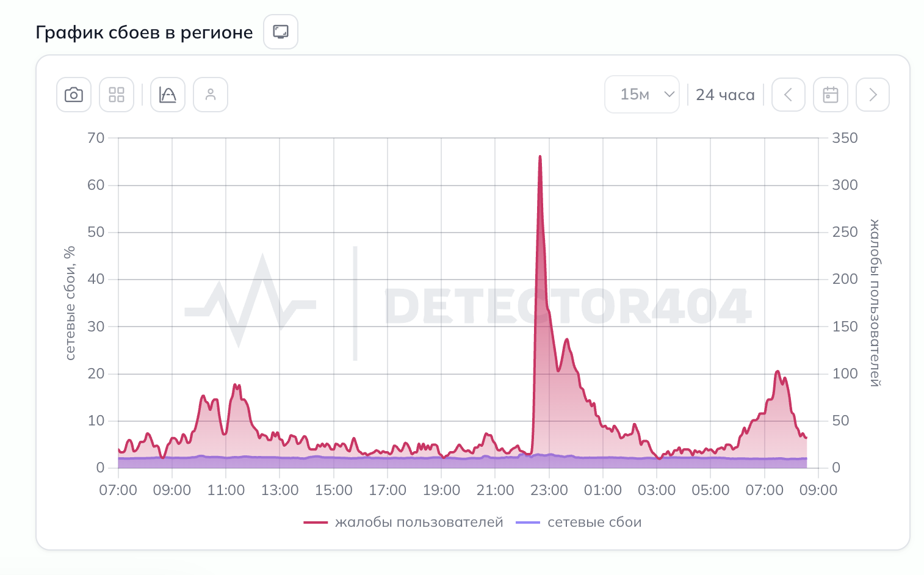Click the four-squares grid view icon
This screenshot has height=575, width=924.
coord(117,95)
